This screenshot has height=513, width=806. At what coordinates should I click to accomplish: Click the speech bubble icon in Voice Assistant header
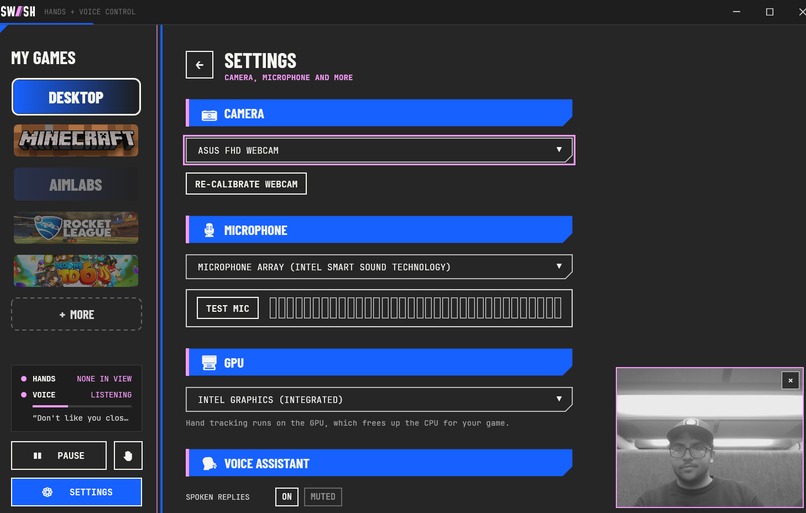click(x=209, y=464)
